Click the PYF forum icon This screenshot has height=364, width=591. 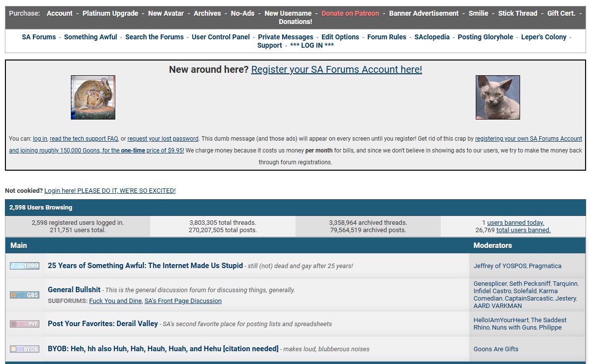(x=25, y=324)
